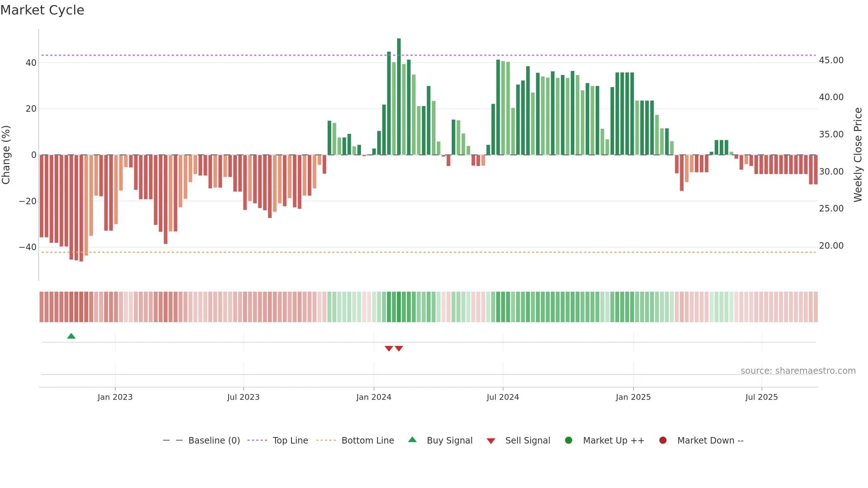
Task: Click the first red Sell Signal marker
Action: pyautogui.click(x=389, y=348)
